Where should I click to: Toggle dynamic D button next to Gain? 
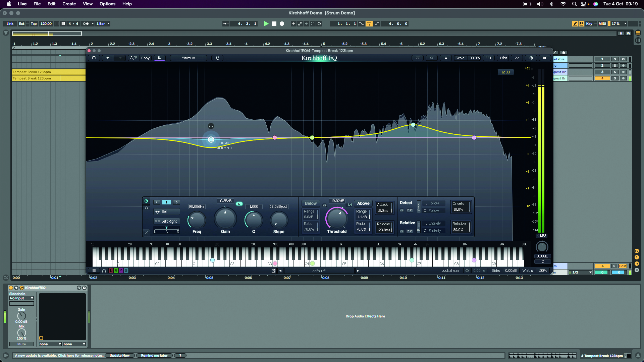click(x=239, y=204)
